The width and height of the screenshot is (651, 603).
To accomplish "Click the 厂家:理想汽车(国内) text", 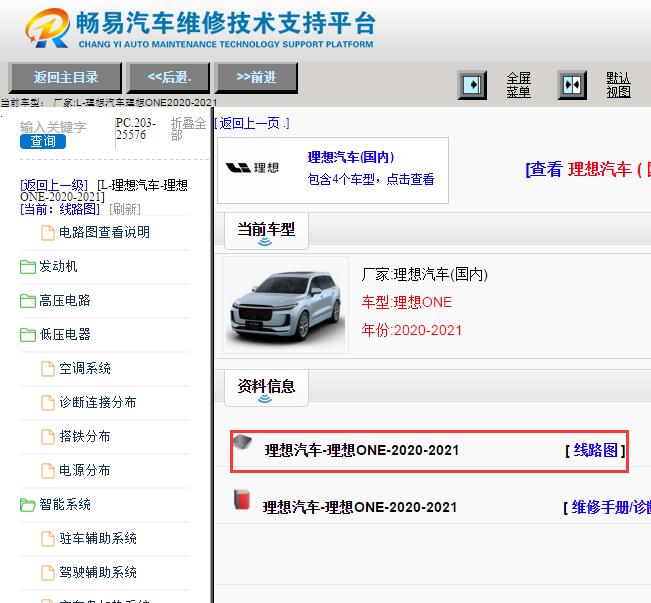I will (x=424, y=275).
